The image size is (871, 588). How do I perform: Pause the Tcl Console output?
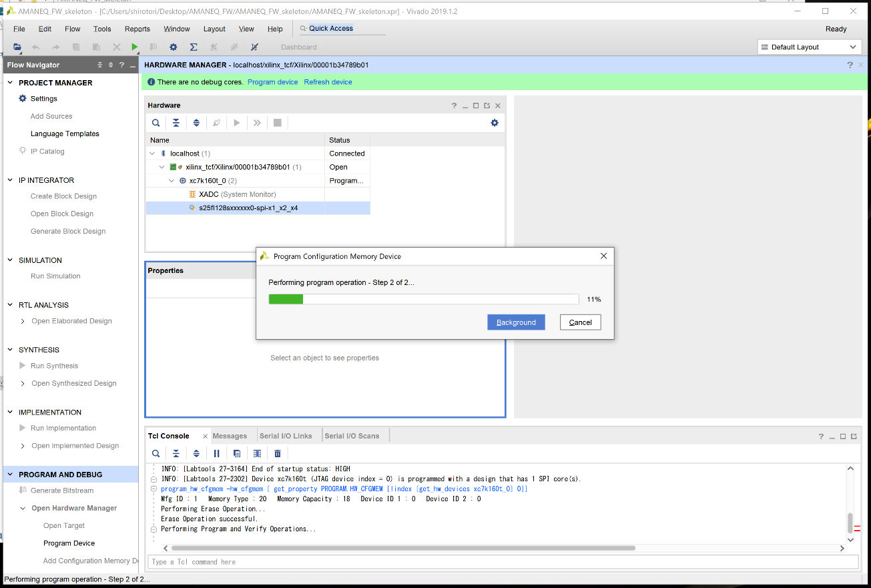coord(216,453)
